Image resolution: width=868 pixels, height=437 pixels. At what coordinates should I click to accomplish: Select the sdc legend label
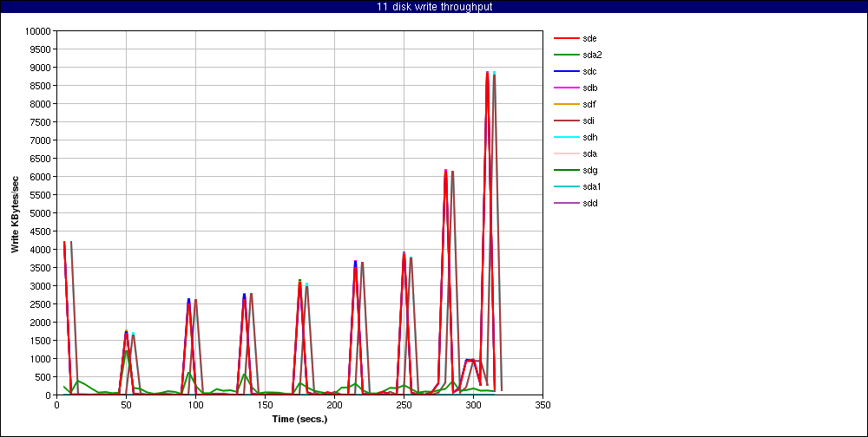pos(589,71)
